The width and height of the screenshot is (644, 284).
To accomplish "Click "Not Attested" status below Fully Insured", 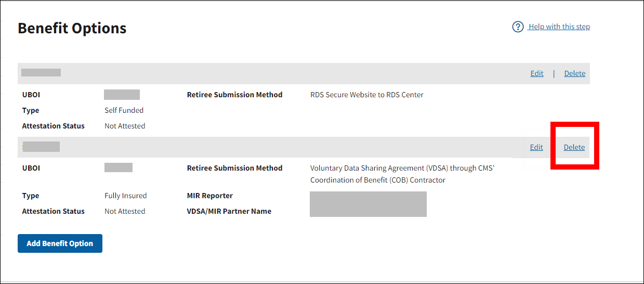I will 125,211.
